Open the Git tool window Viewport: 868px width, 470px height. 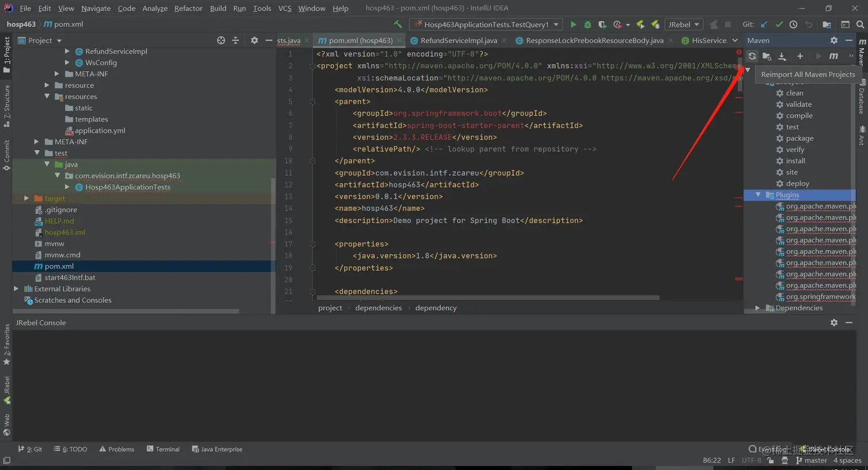(x=30, y=449)
